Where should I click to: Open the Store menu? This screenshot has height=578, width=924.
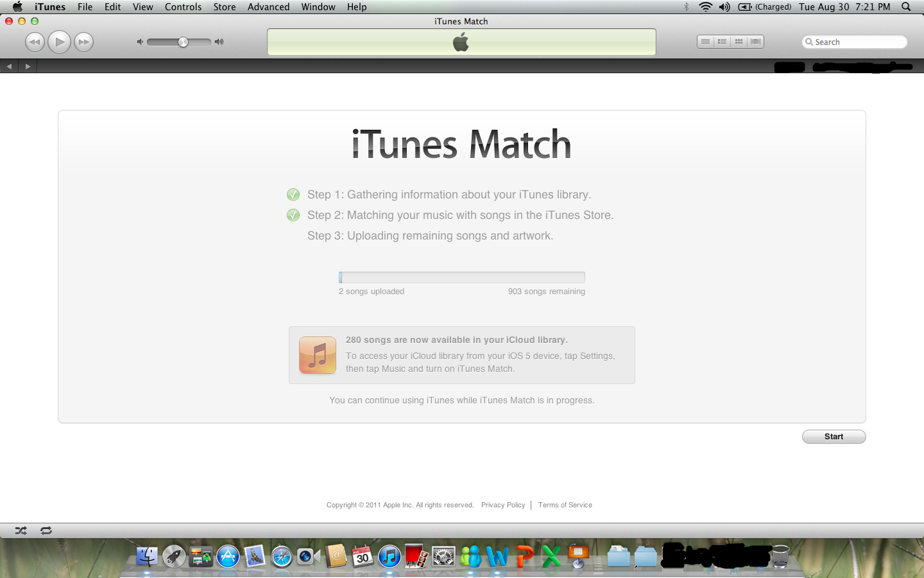225,7
